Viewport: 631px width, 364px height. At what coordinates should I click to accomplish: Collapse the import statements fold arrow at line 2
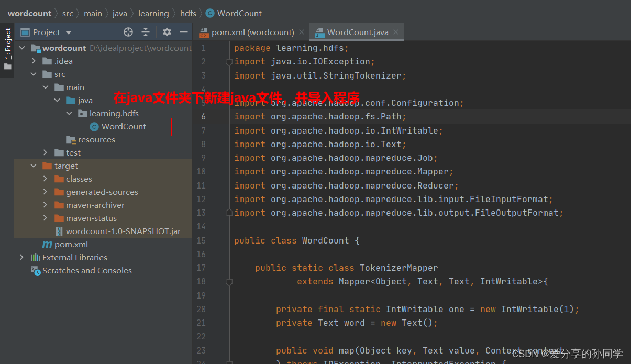(229, 61)
